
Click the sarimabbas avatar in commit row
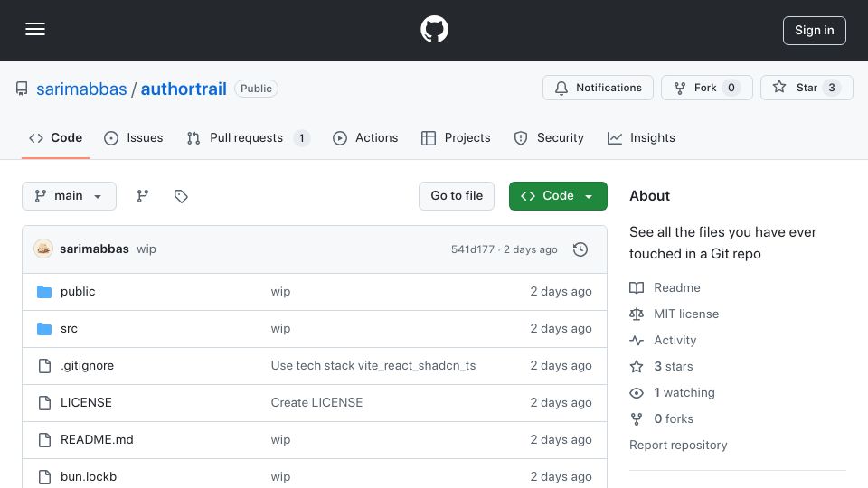click(x=43, y=249)
